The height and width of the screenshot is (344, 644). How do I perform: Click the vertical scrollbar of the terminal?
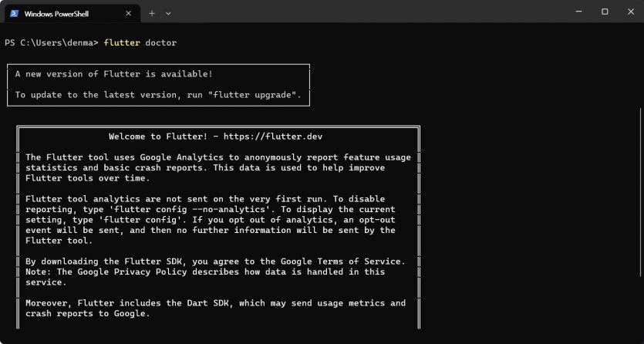(x=641, y=192)
